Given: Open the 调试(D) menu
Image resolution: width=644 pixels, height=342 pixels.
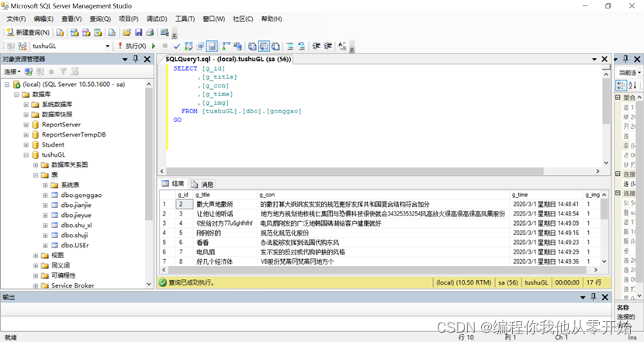Looking at the screenshot, I should (157, 19).
